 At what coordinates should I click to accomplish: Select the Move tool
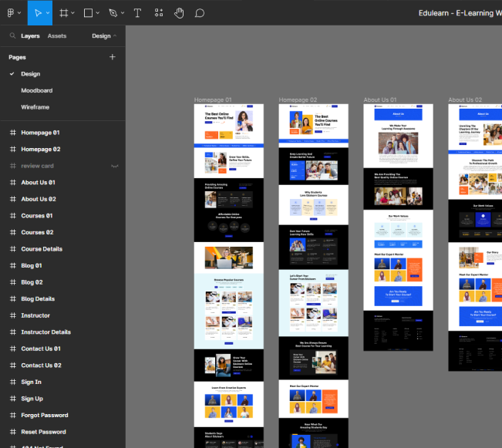pyautogui.click(x=38, y=13)
